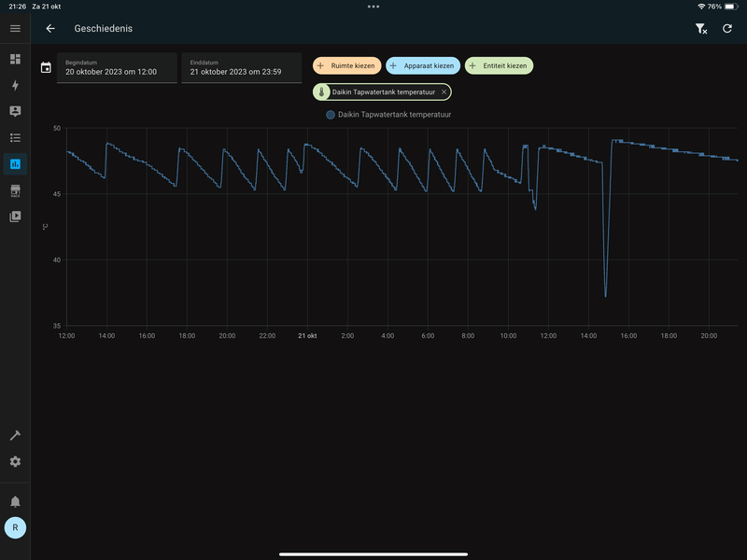This screenshot has width=747, height=560.
Task: Click the Wi-Fi status icon
Action: (701, 7)
